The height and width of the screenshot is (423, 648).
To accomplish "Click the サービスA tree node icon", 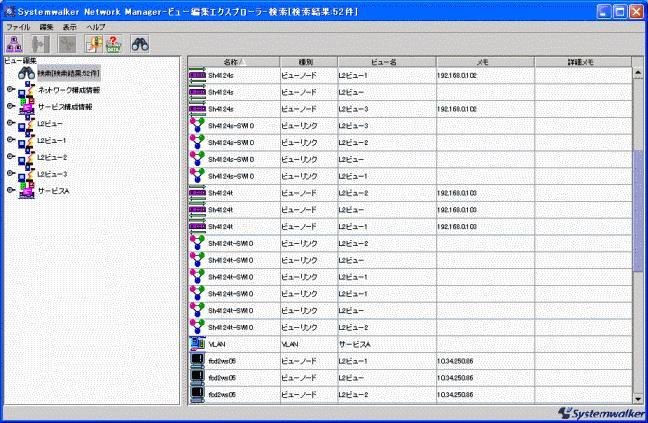I will (x=26, y=190).
